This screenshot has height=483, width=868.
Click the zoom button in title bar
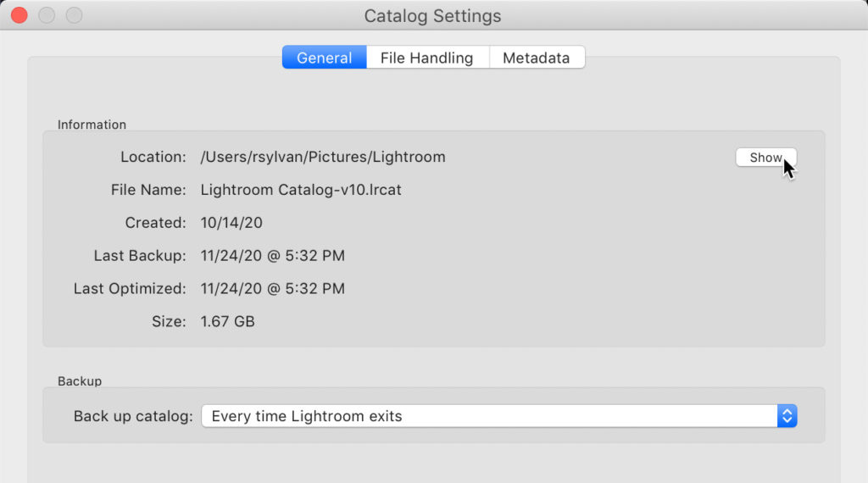(x=75, y=15)
